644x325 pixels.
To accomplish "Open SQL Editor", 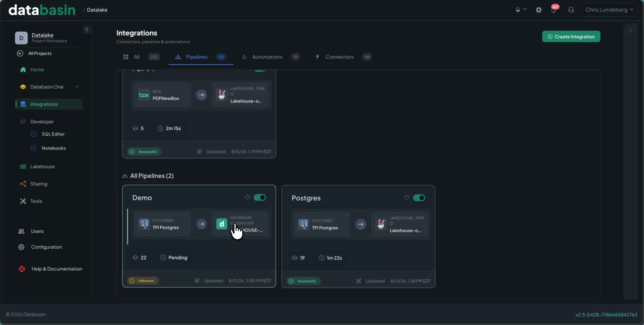I will pos(53,134).
